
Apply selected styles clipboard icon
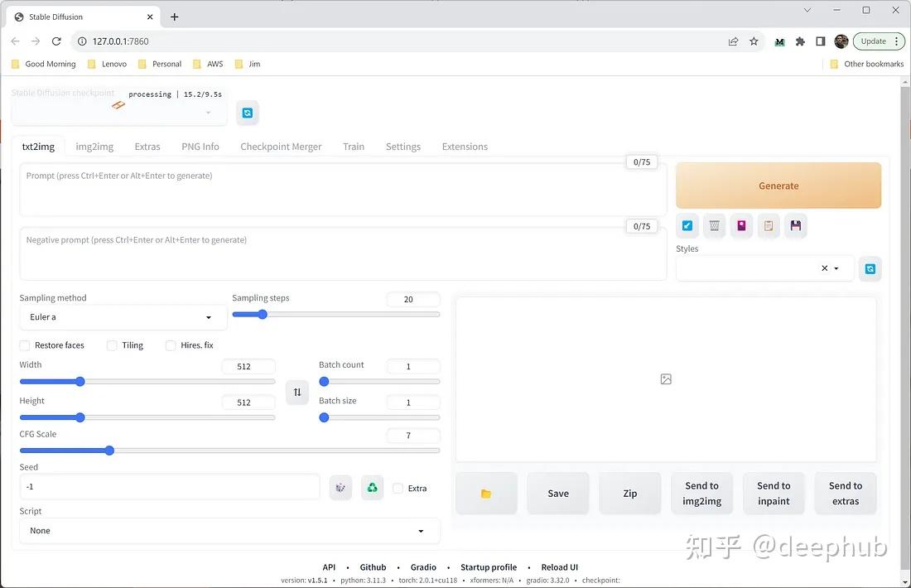(769, 225)
